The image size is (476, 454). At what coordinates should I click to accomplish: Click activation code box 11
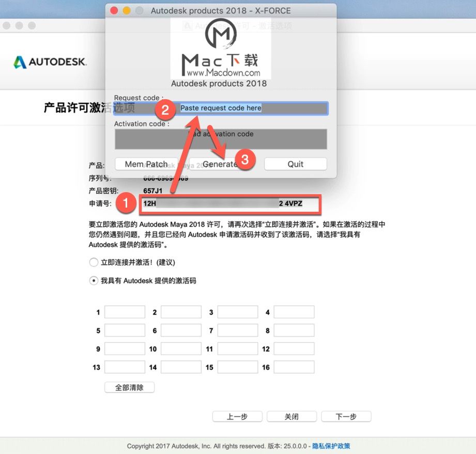[x=238, y=349]
